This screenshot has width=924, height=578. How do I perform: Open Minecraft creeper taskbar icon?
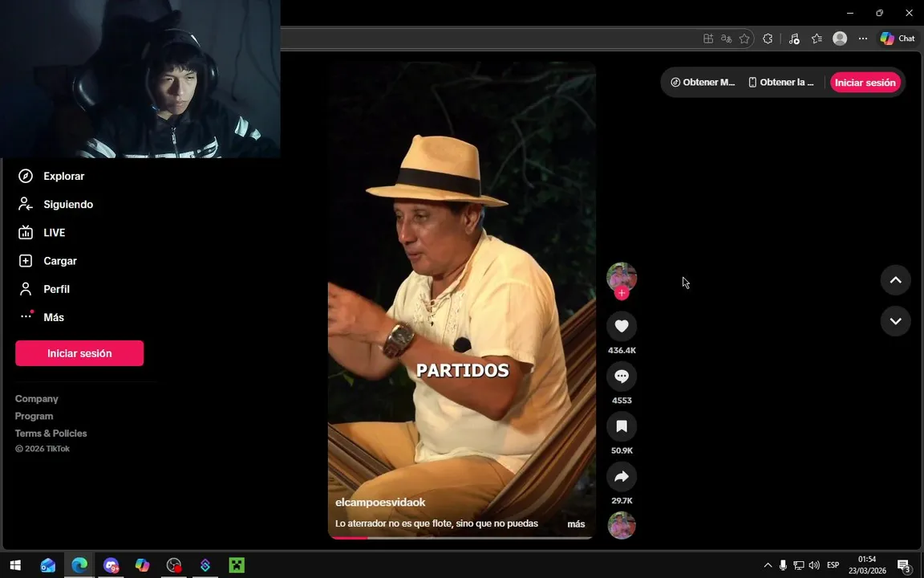237,565
